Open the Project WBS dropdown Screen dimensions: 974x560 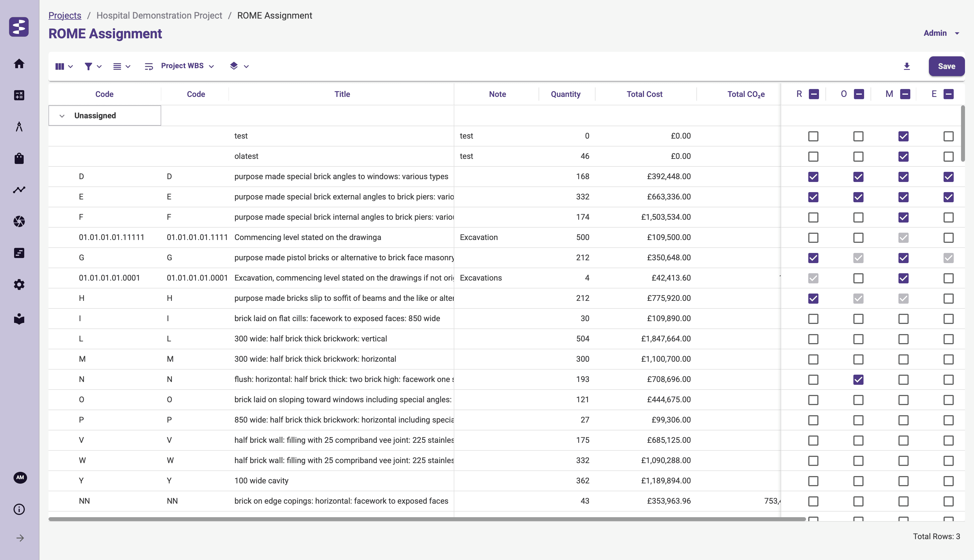tap(187, 66)
